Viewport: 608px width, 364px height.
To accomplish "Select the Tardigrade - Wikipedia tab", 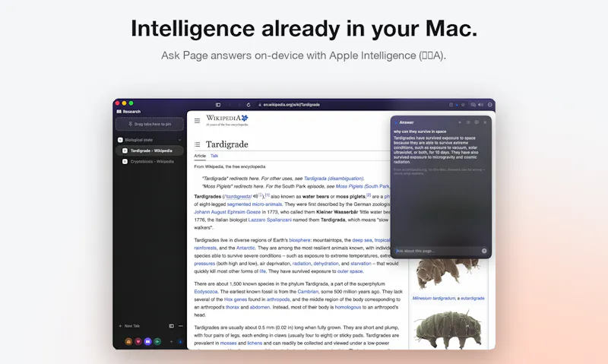I will point(150,150).
